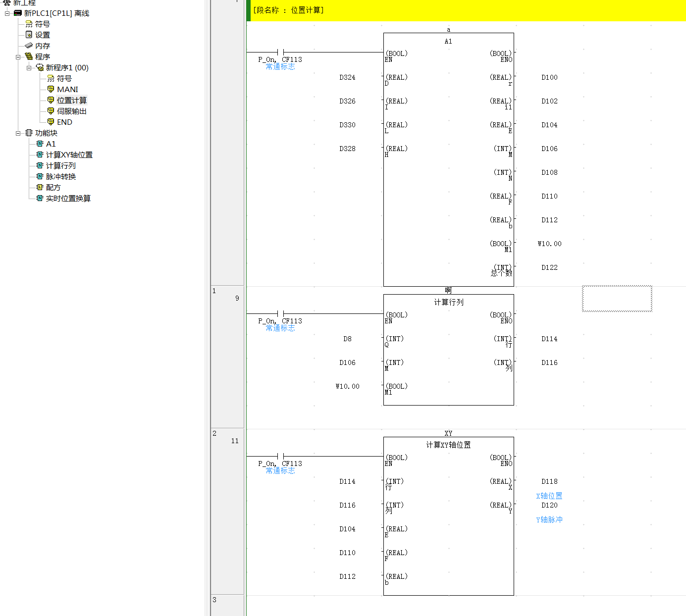This screenshot has width=686, height=616.
Task: Click the END section icon
Action: [x=51, y=122]
